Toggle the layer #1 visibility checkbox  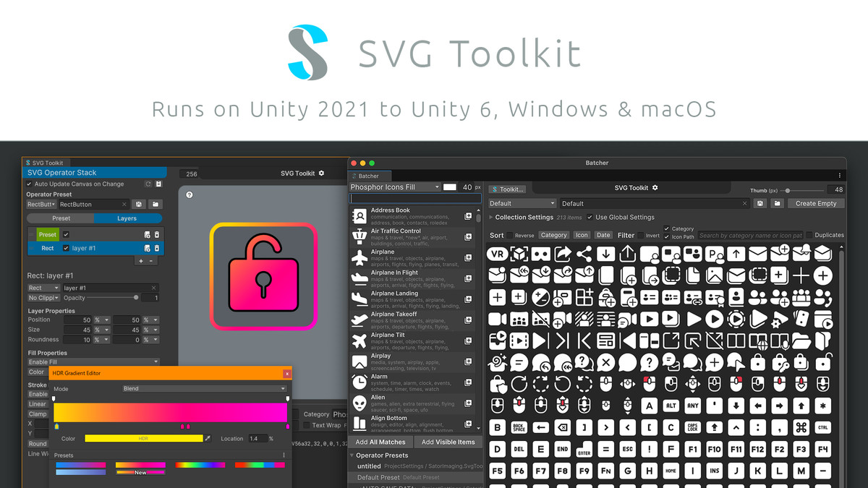66,248
